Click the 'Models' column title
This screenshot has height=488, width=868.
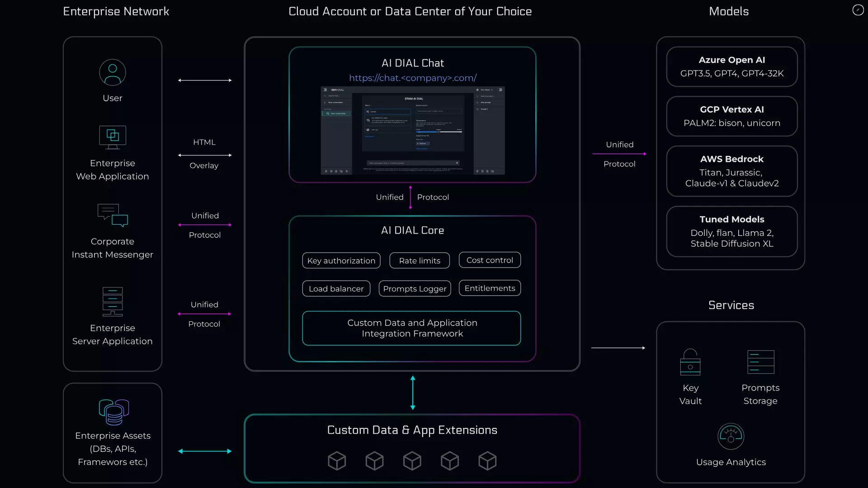(x=729, y=11)
